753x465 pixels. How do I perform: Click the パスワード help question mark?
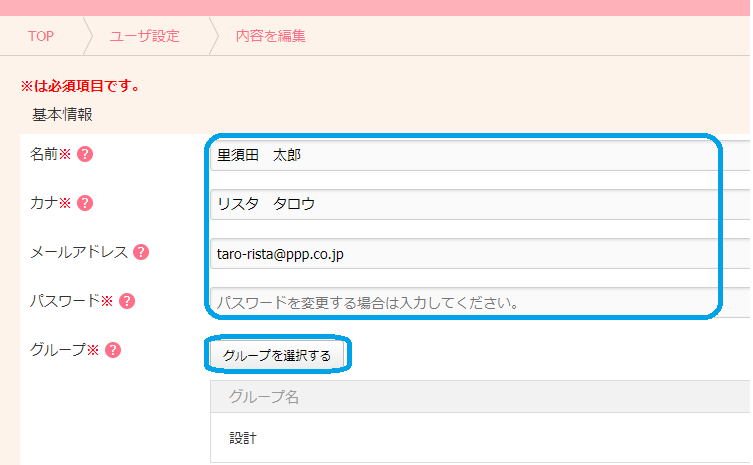pyautogui.click(x=127, y=301)
